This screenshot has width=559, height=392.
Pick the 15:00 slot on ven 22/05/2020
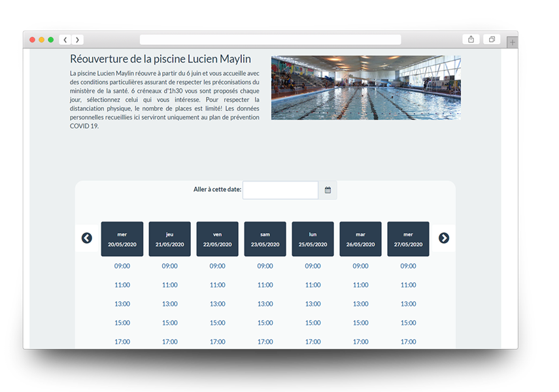[218, 323]
